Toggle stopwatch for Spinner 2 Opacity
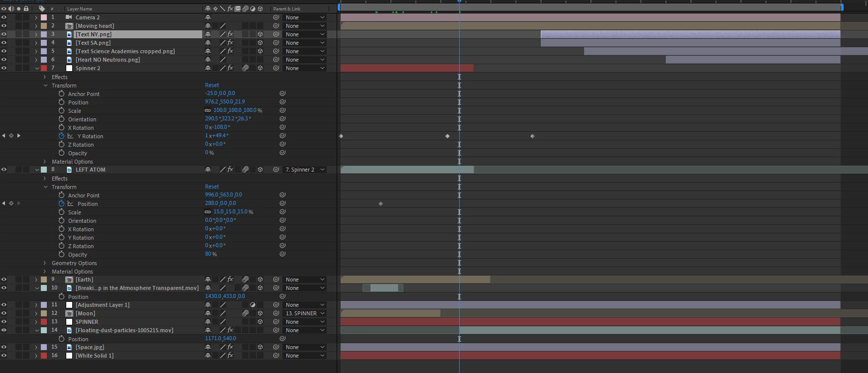This screenshot has width=868, height=373. tap(61, 153)
